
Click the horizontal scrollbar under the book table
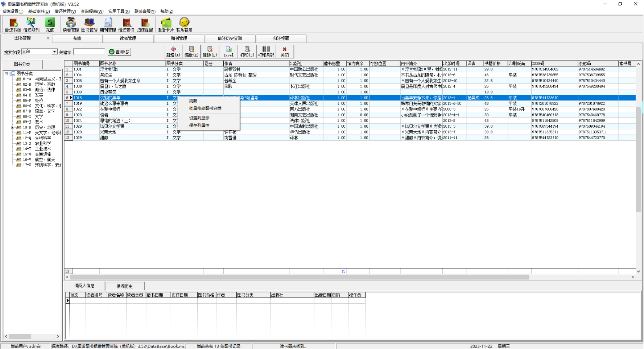click(x=297, y=277)
